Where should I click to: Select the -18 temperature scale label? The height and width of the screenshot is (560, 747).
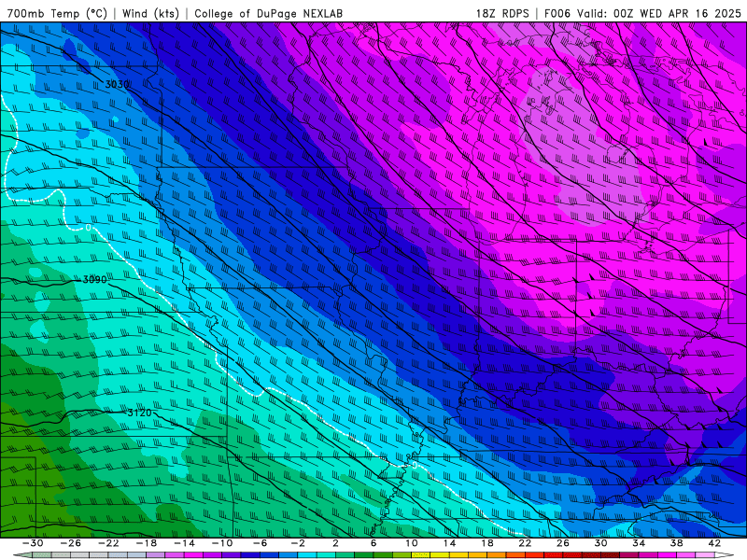[x=147, y=543]
